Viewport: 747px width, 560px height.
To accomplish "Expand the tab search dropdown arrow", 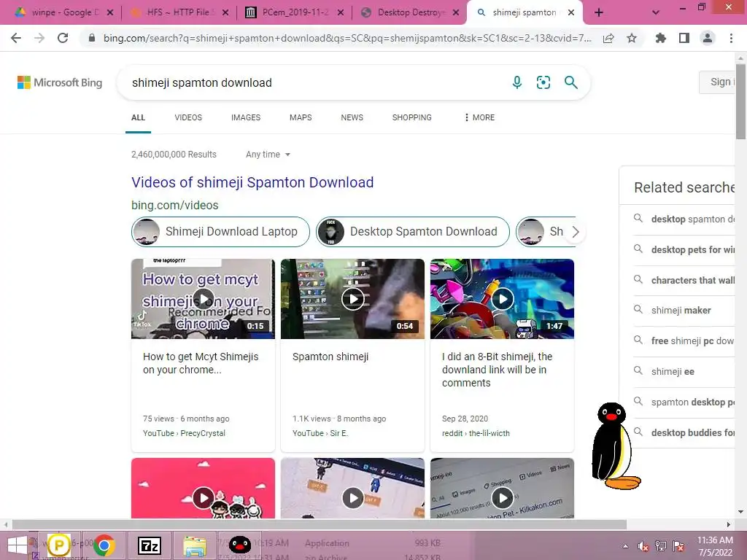I will coord(656,13).
